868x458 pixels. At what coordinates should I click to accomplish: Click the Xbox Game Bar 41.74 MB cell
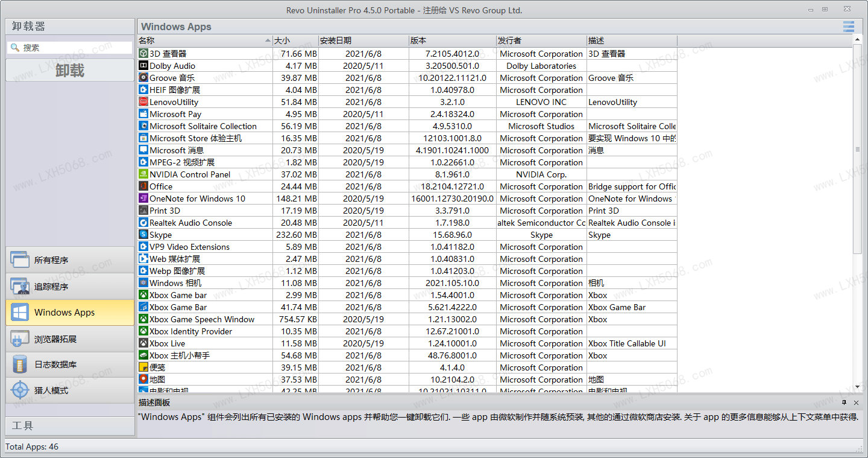[296, 307]
